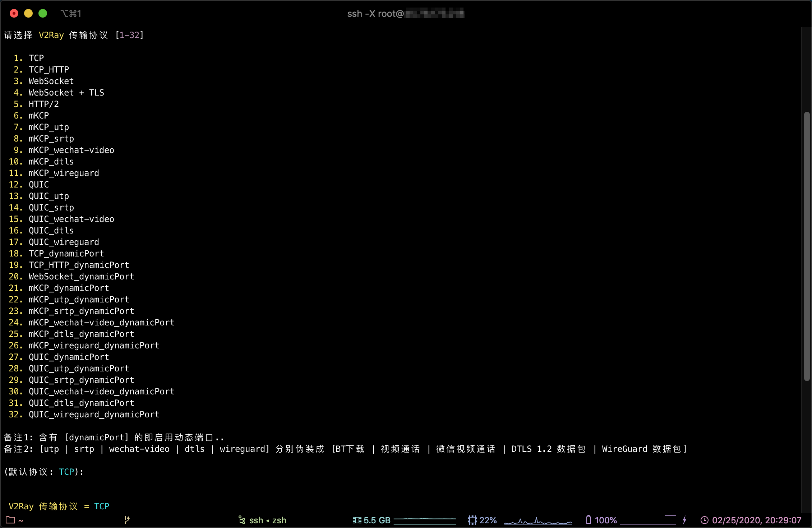Image resolution: width=812 pixels, height=528 pixels.
Task: Click the '27. QUIC_dynamicPort' line
Action: pos(59,357)
